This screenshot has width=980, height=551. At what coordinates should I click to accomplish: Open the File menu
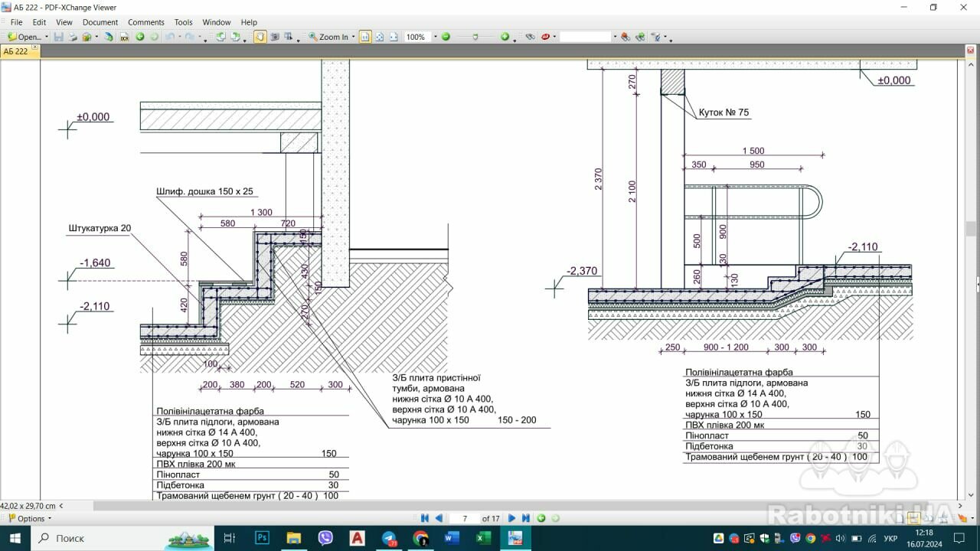[16, 22]
